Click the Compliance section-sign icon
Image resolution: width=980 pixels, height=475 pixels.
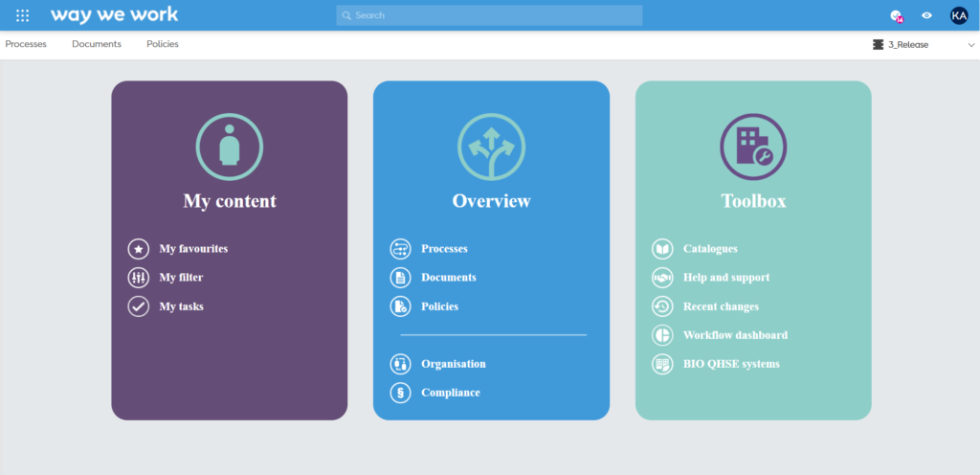[400, 393]
